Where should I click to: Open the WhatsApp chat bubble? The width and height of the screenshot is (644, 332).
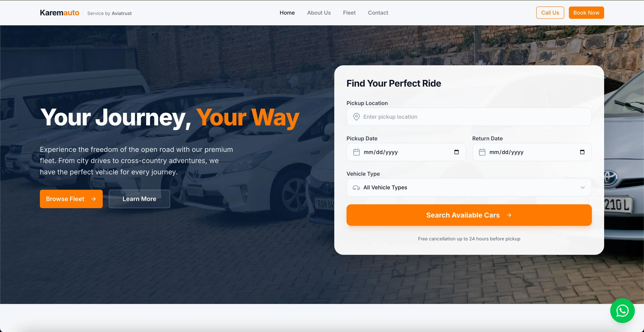tap(622, 310)
